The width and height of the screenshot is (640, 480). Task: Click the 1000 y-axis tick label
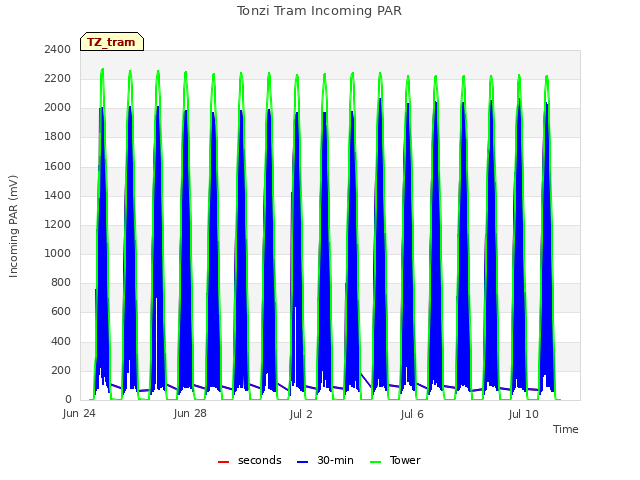click(x=58, y=253)
